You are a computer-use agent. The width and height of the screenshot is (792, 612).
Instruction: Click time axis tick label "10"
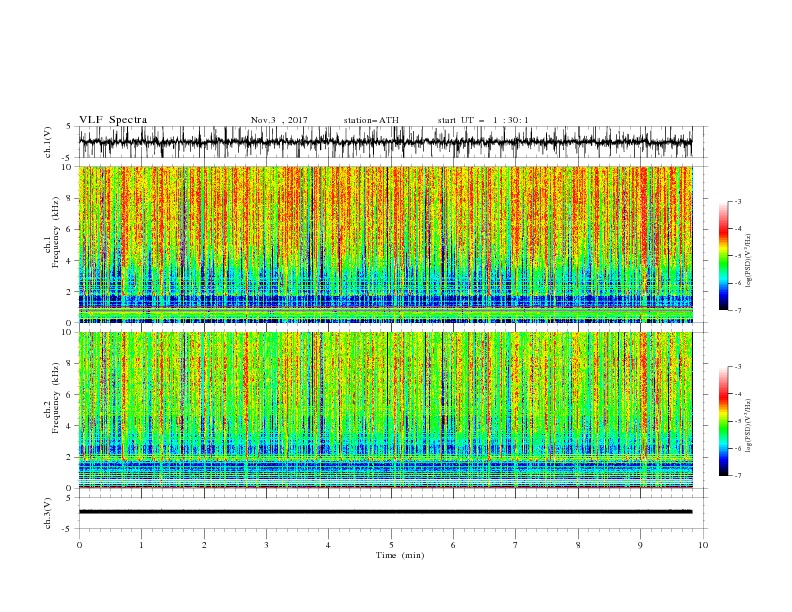pyautogui.click(x=703, y=545)
